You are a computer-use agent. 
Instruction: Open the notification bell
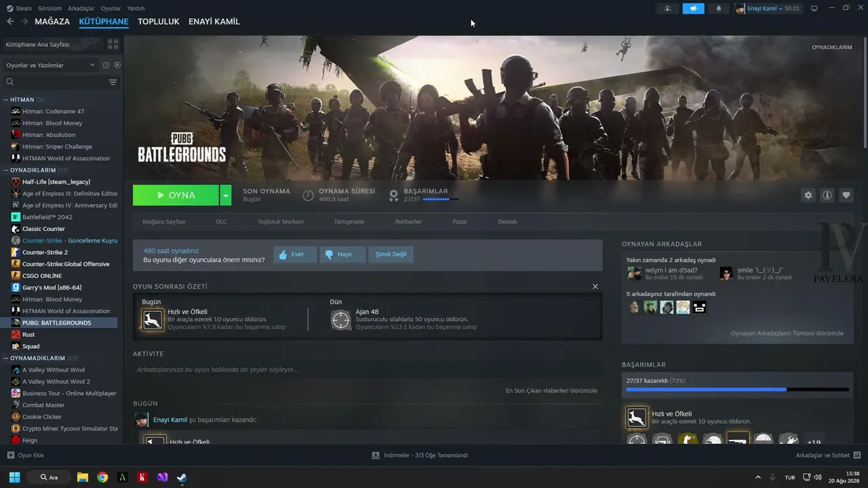[719, 8]
